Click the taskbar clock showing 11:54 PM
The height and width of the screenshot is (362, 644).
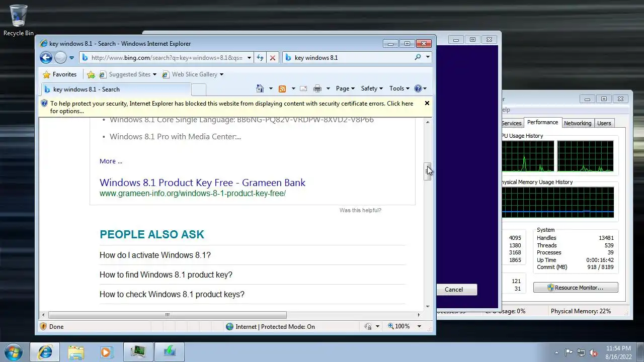pos(618,352)
